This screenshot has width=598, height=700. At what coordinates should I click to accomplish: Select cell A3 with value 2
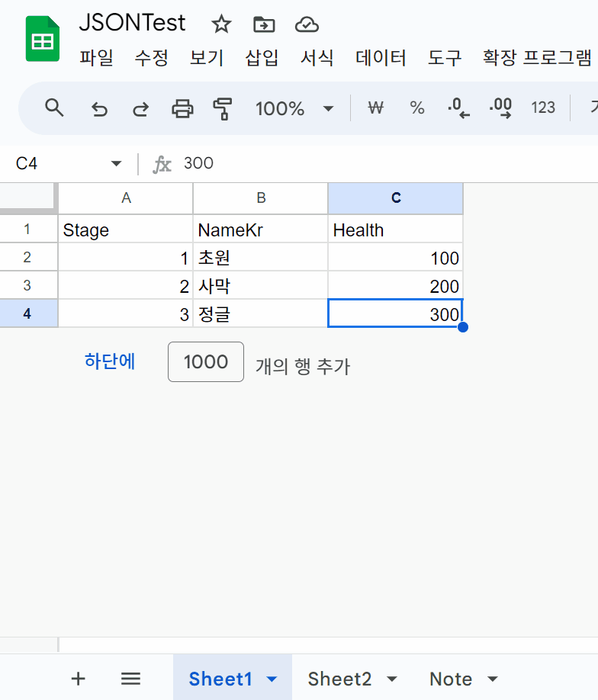pos(126,286)
